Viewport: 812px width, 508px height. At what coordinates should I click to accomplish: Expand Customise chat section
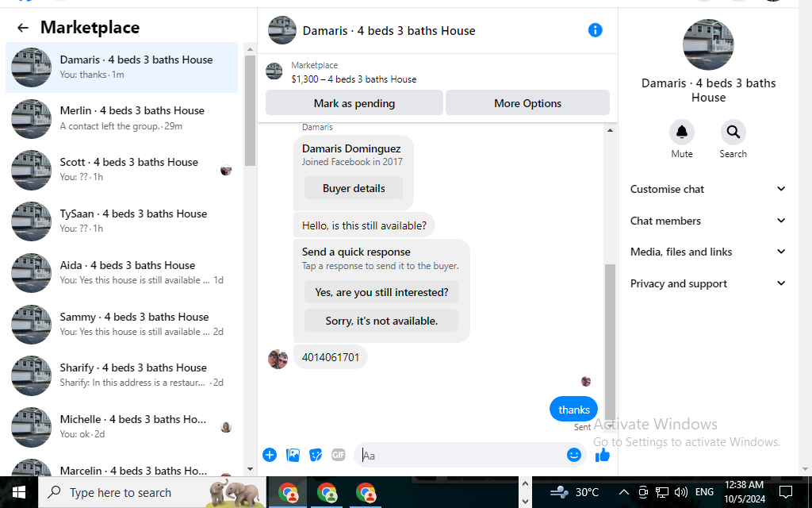coord(707,189)
